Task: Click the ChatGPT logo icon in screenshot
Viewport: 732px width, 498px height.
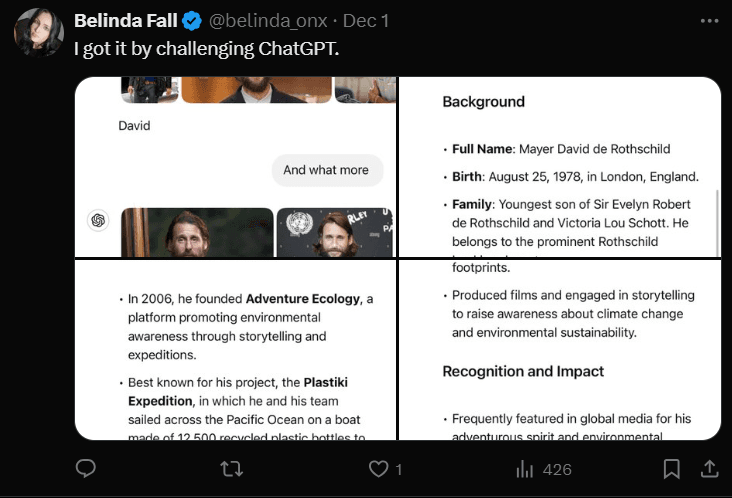Action: (x=98, y=221)
